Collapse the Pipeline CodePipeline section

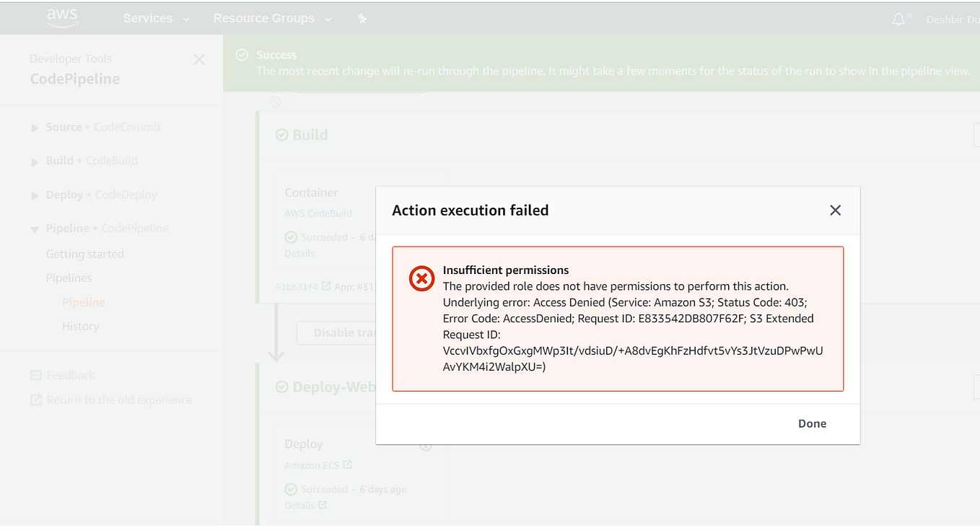(x=35, y=230)
